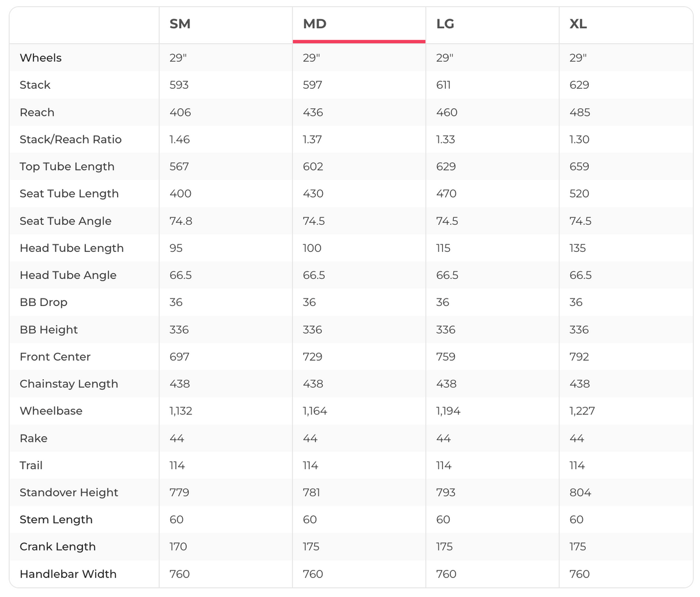
Task: Click the LG Stack value 611
Action: [x=445, y=85]
